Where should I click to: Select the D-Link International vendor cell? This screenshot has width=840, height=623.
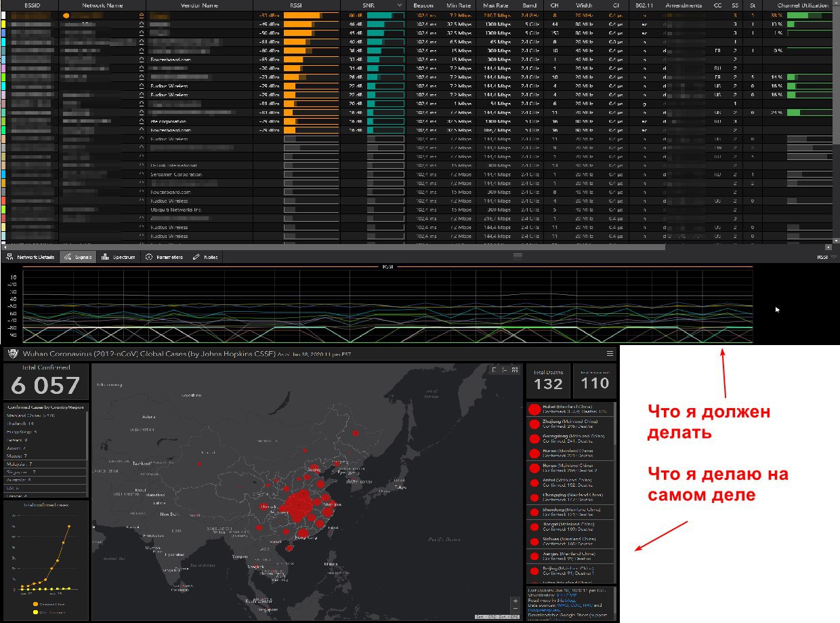point(200,165)
